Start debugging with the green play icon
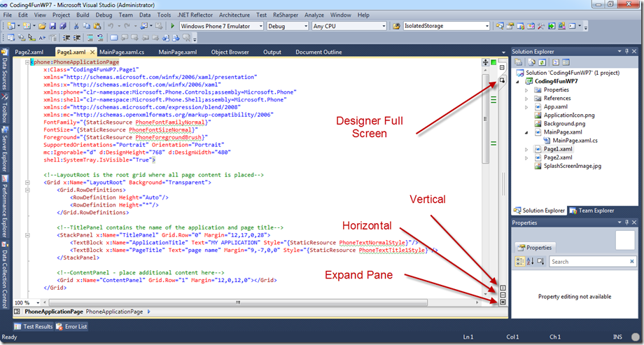Viewport: 644px width, 345px height. coord(172,26)
